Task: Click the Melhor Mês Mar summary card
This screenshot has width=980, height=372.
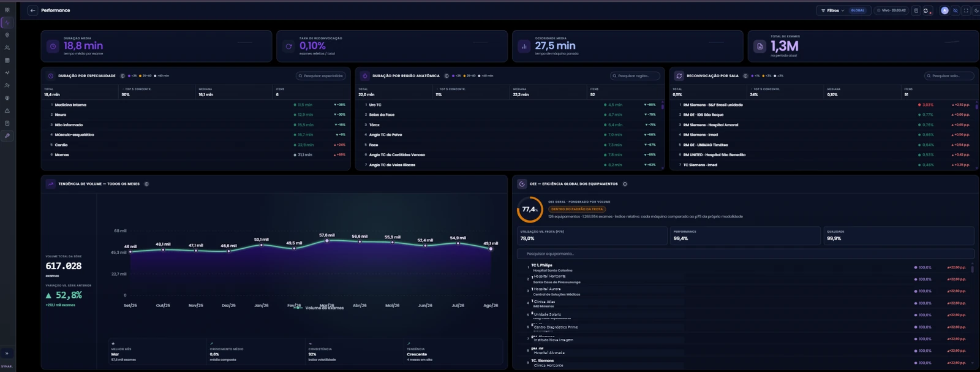Action: click(157, 352)
